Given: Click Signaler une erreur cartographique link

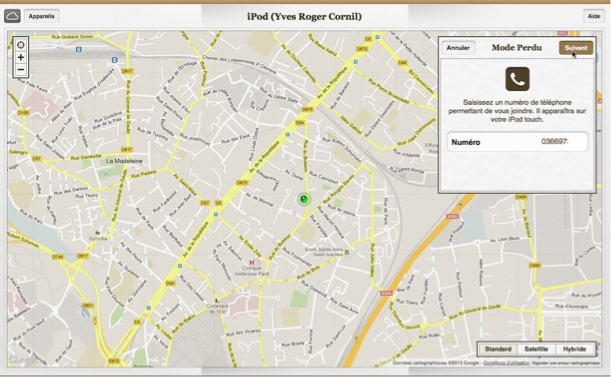Looking at the screenshot, I should pyautogui.click(x=566, y=363).
